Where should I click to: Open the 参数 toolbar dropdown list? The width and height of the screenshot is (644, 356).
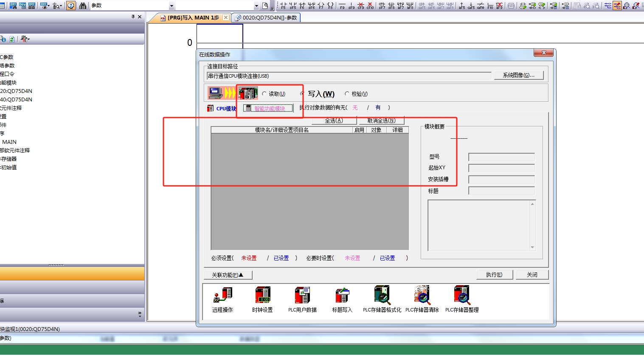[172, 6]
